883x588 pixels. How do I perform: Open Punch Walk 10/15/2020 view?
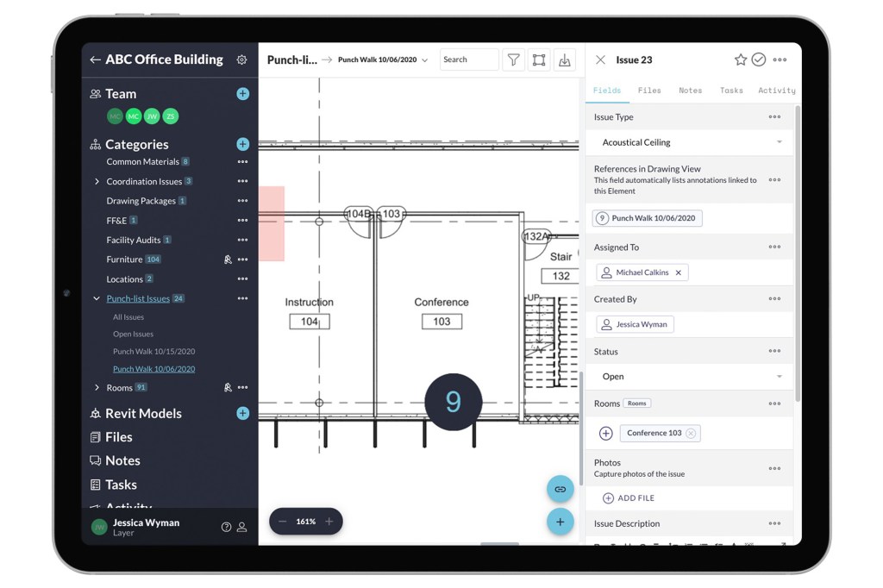tap(153, 352)
